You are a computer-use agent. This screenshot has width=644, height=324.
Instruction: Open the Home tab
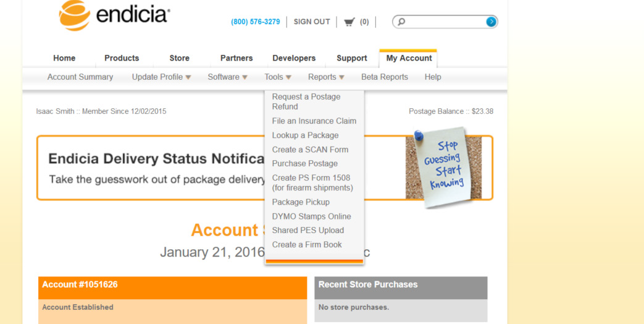(64, 58)
